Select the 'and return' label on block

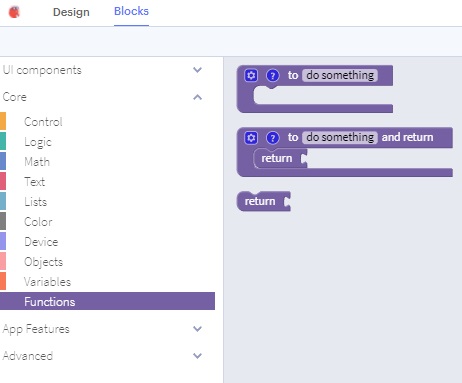pyautogui.click(x=407, y=137)
